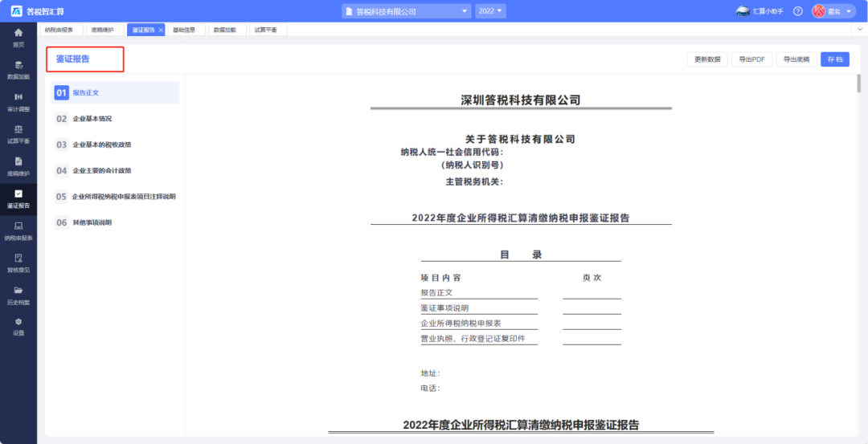Click the 项目内容 column header

click(x=440, y=278)
